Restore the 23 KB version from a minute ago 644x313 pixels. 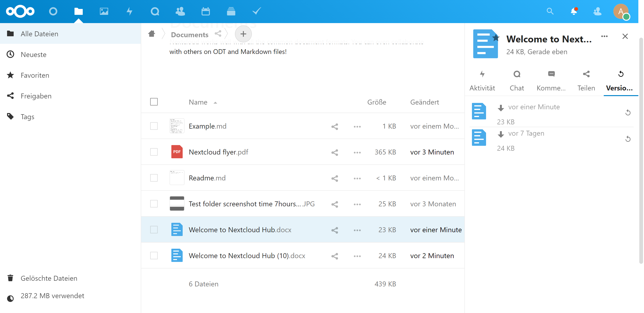click(628, 113)
